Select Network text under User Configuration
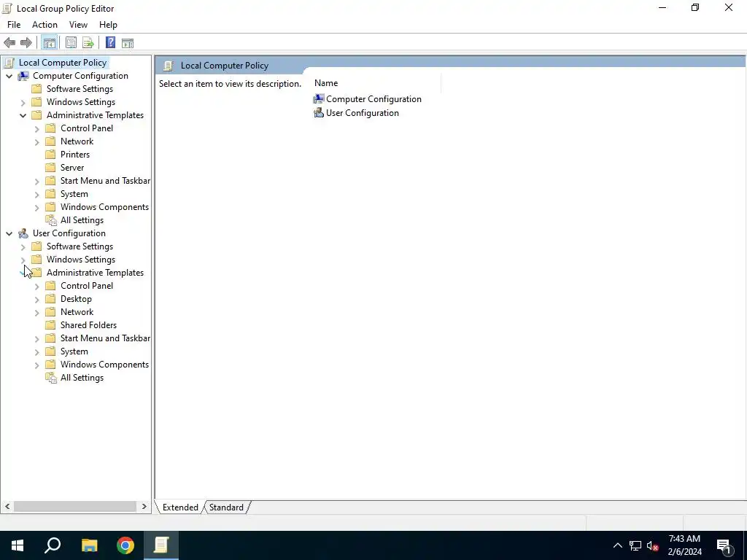 pyautogui.click(x=77, y=312)
